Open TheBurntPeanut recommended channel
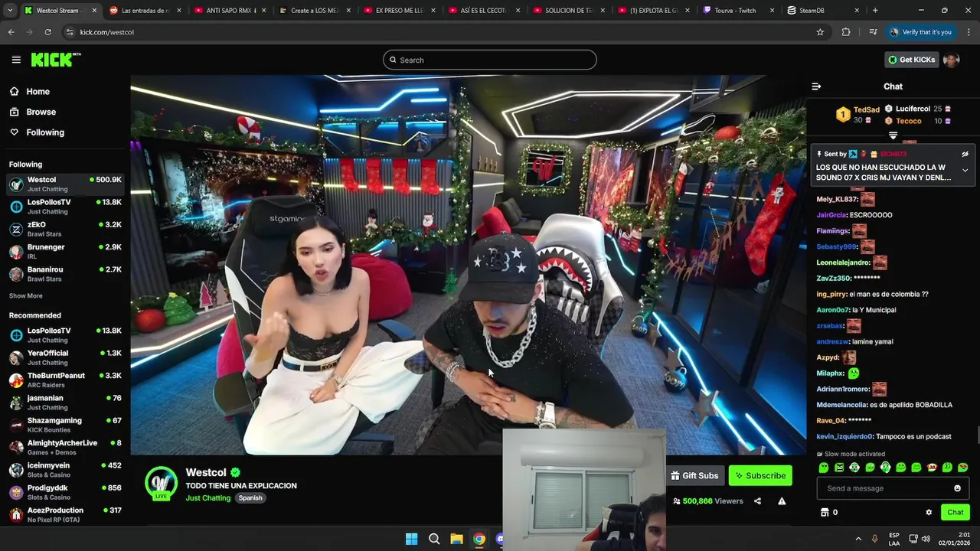 [65, 380]
